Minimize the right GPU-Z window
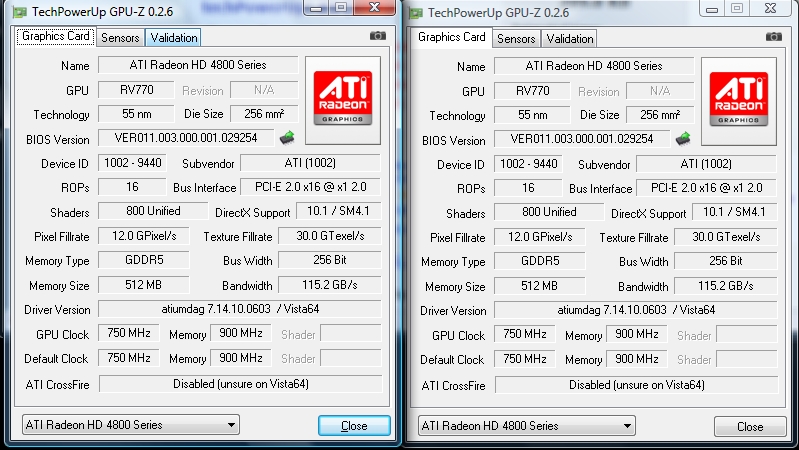Screen dimensions: 799x450 (x=712, y=9)
